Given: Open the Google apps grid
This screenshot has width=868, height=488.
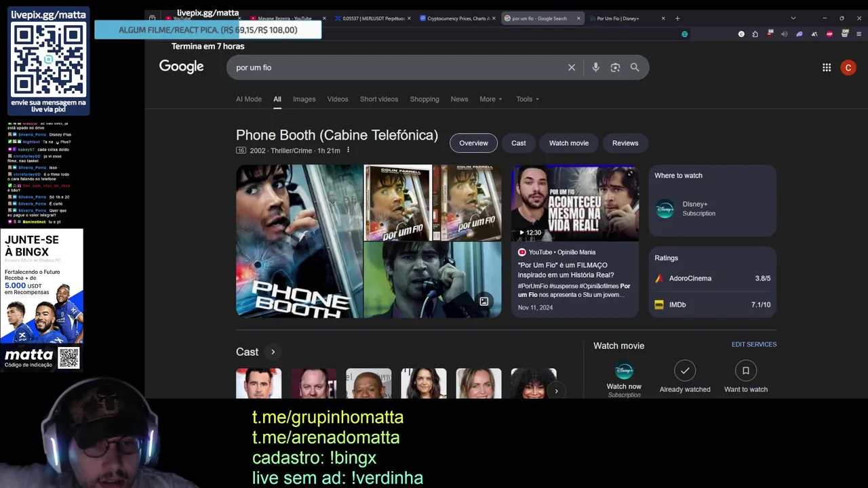Looking at the screenshot, I should (827, 67).
